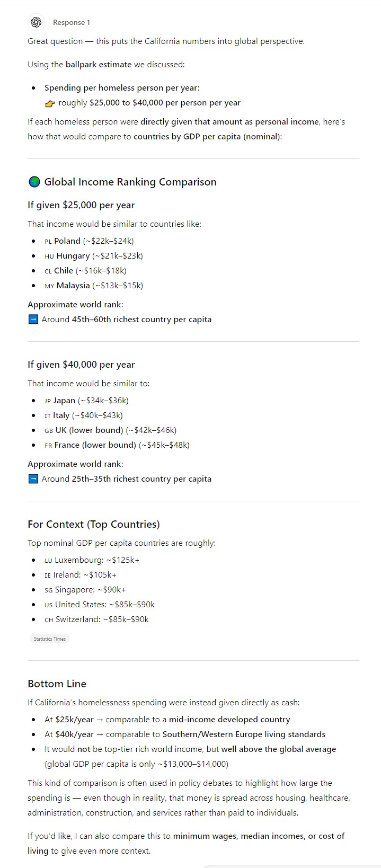Click the For Context (Top Countries) heading

pyautogui.click(x=93, y=524)
